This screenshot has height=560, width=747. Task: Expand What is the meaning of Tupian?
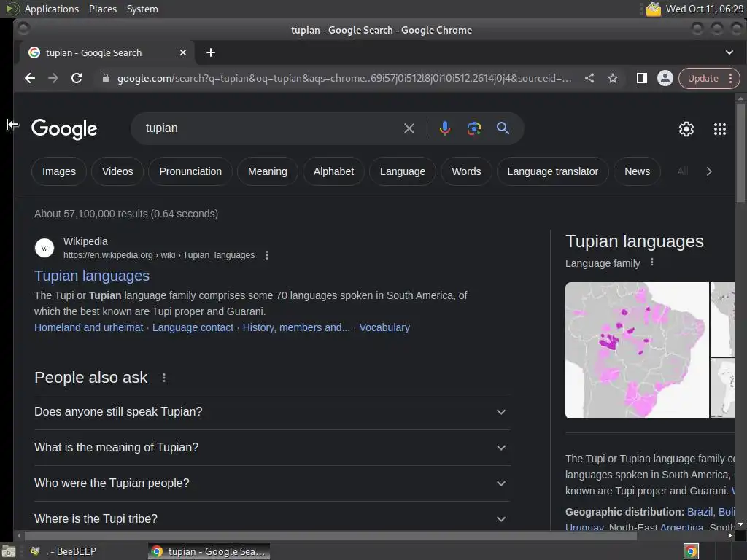[x=271, y=448]
